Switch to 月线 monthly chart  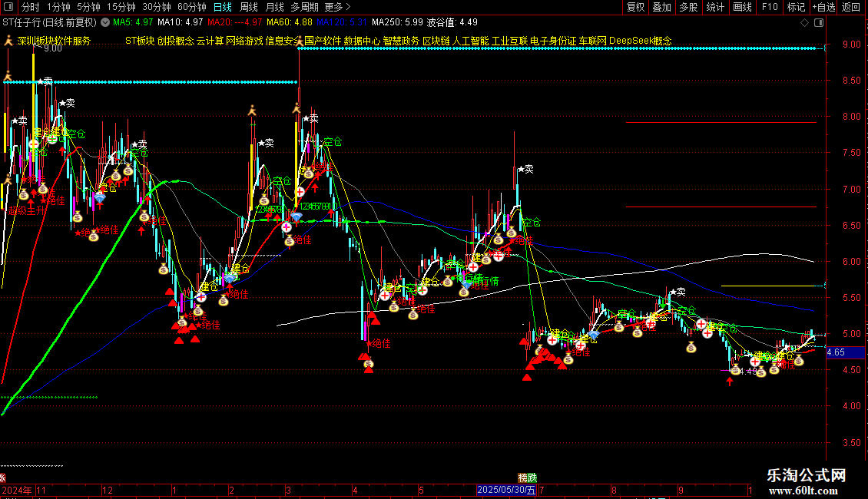274,7
